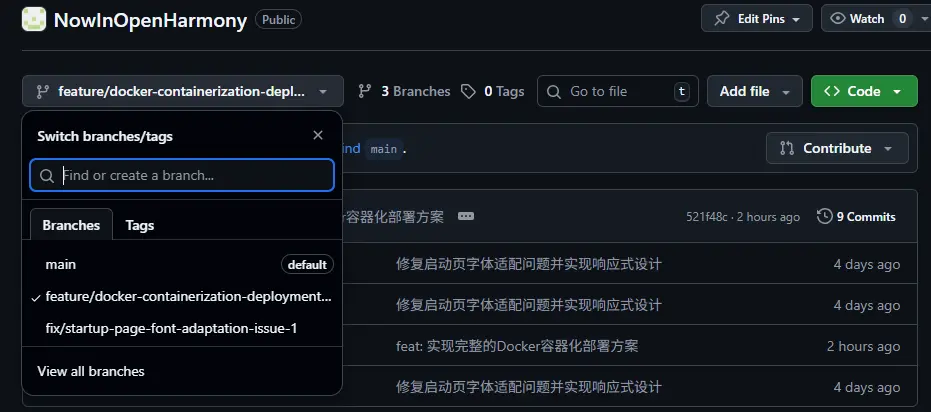
Task: Open the Add file dropdown
Action: [x=754, y=91]
